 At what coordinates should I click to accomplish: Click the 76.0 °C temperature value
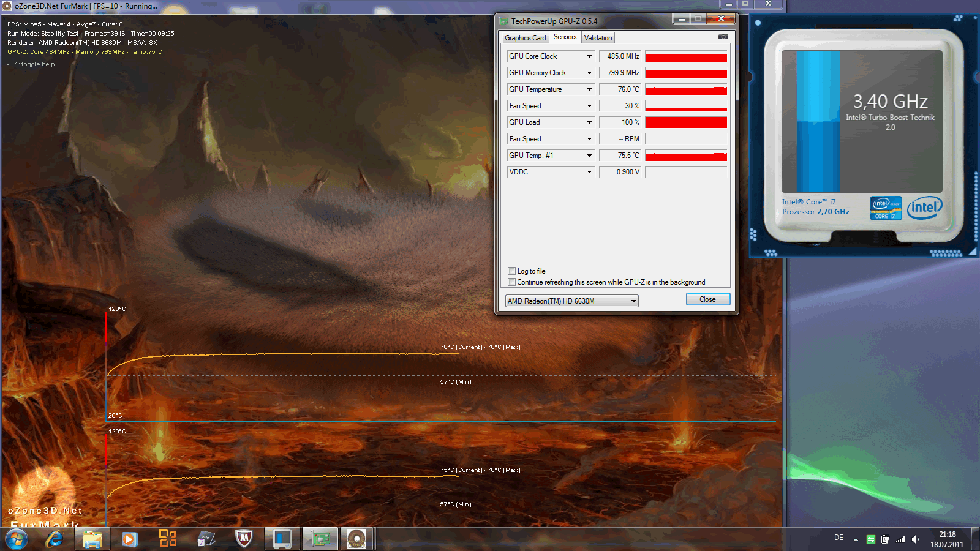pos(620,89)
